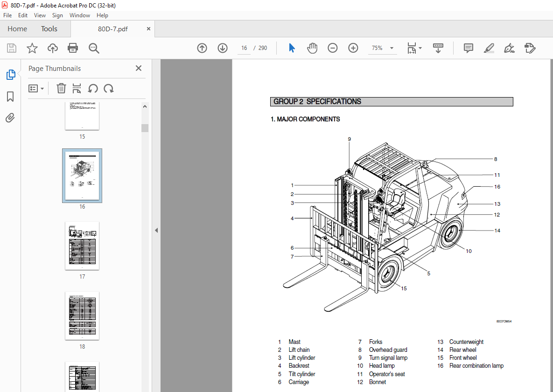Image resolution: width=553 pixels, height=392 pixels.
Task: Close the Page Thumbnails panel
Action: (139, 69)
